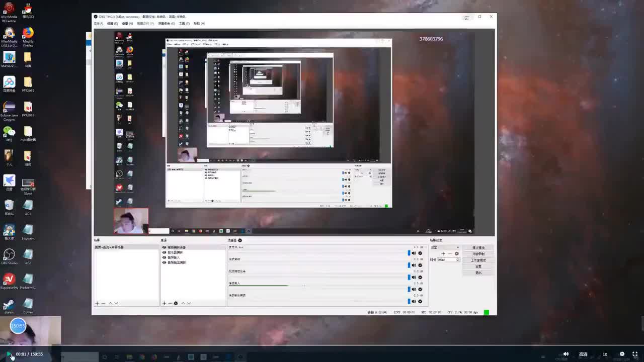
Task: Click the 台式音响 volume slider handle
Action: pyautogui.click(x=409, y=265)
